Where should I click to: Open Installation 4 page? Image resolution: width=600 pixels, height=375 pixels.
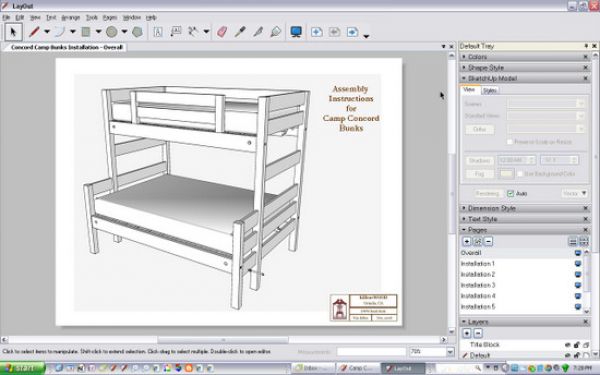[x=478, y=296]
